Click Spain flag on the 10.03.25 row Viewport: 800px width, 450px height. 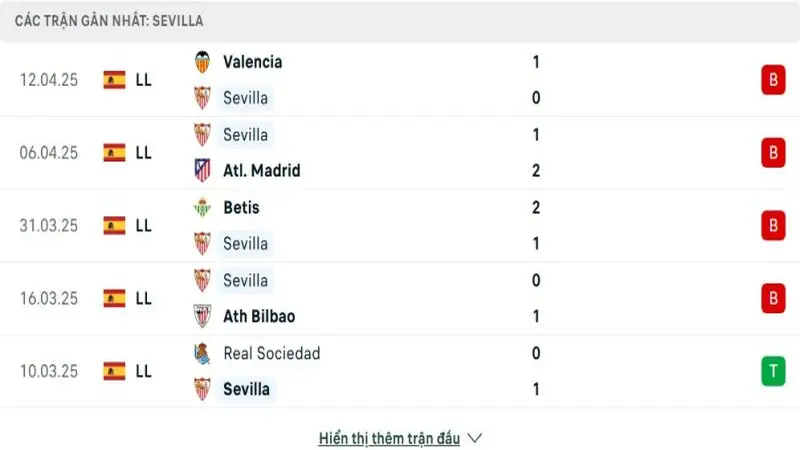[114, 371]
